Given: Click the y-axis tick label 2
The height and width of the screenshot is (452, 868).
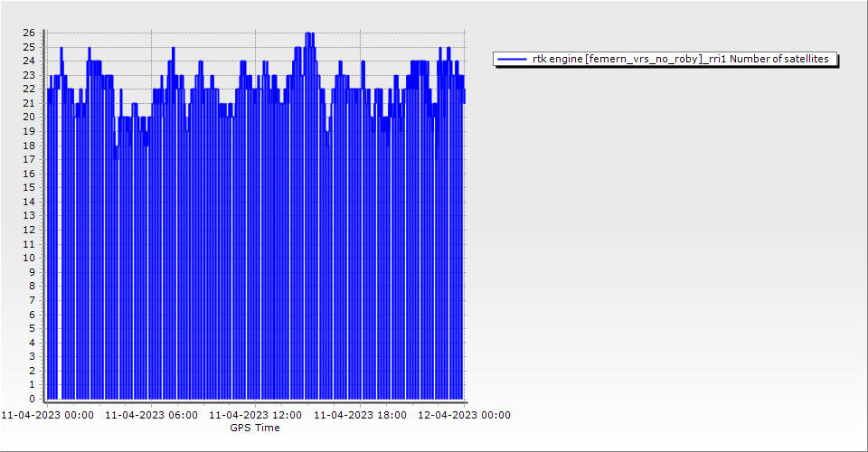Looking at the screenshot, I should click(32, 371).
